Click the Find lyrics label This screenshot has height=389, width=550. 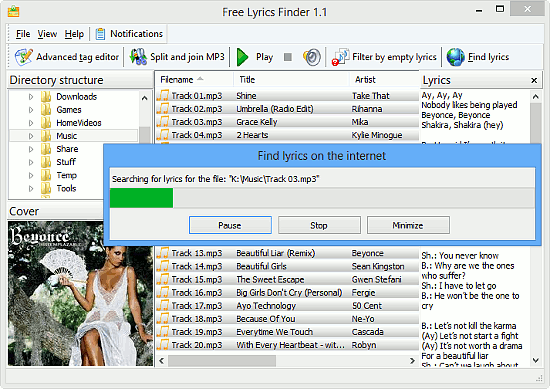pos(488,57)
